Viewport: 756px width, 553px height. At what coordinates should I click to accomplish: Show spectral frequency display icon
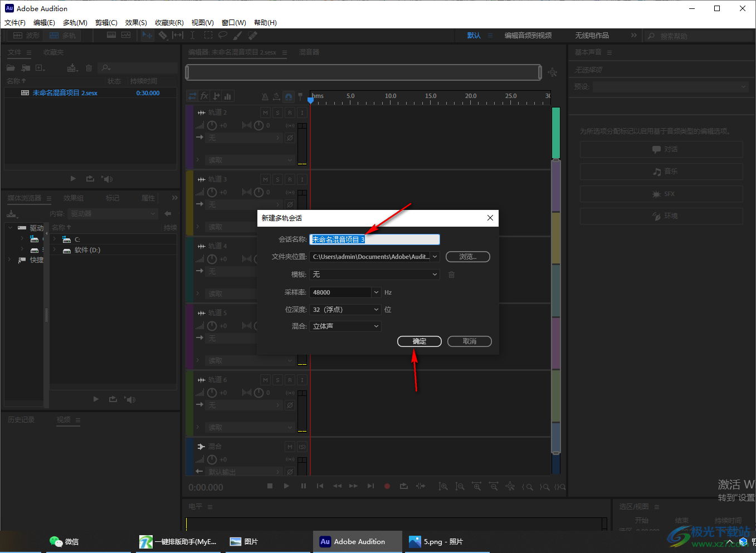(111, 35)
